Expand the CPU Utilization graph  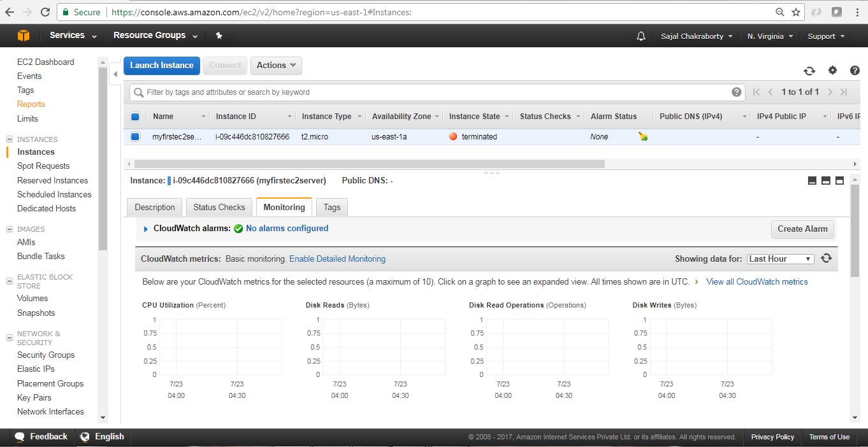click(x=213, y=347)
